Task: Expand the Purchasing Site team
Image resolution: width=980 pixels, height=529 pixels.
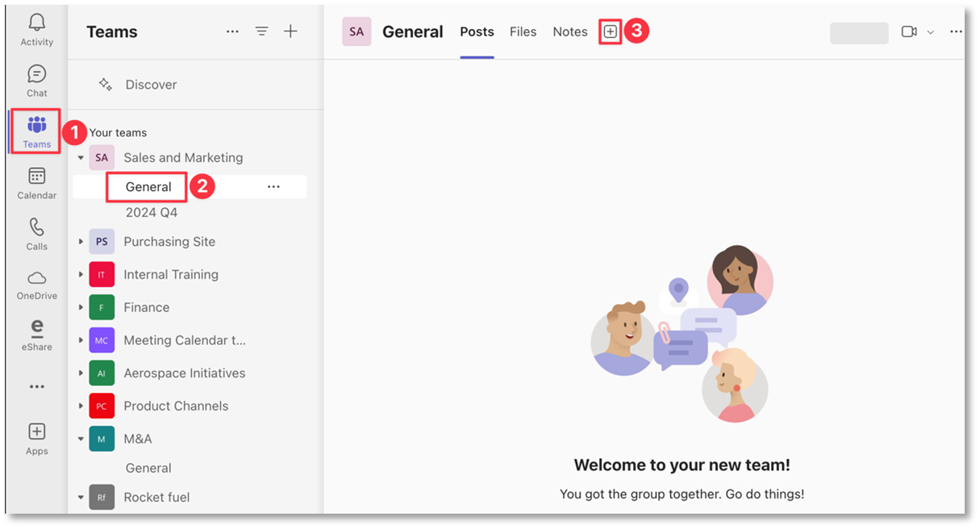Action: 81,241
